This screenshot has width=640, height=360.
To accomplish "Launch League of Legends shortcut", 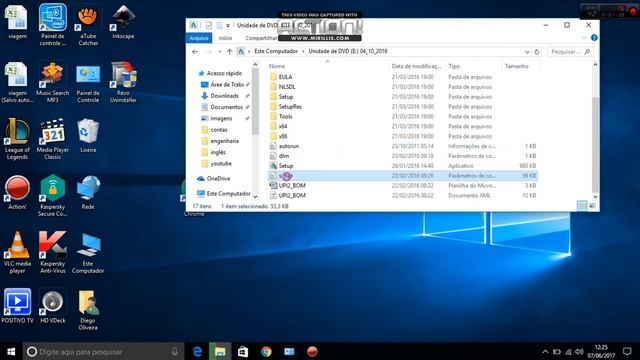I will (17, 139).
